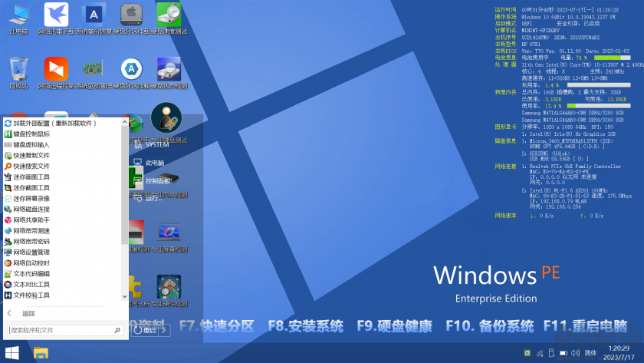Click the 重启 restart button

(x=145, y=330)
